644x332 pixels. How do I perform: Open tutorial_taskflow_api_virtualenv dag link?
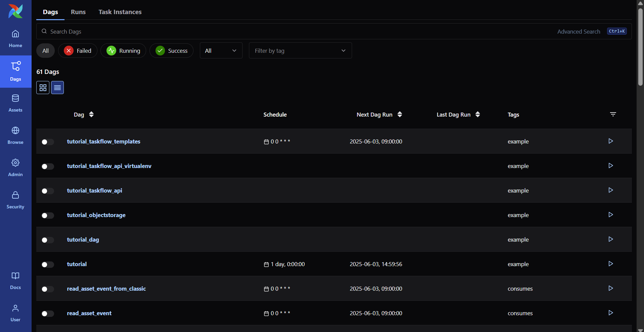109,166
